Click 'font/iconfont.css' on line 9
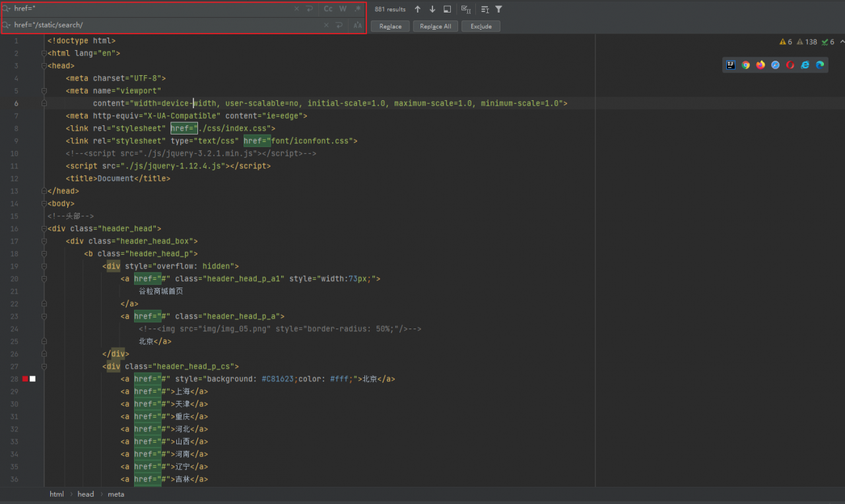 tap(310, 141)
